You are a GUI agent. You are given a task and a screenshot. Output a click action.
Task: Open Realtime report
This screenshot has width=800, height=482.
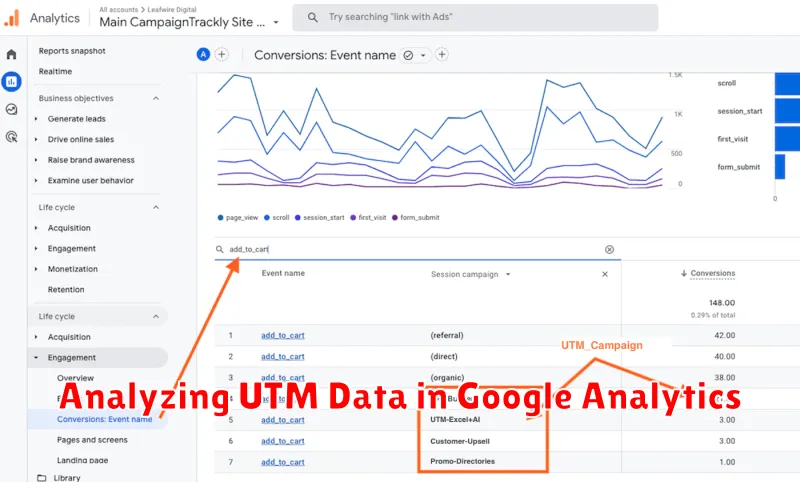coord(55,71)
